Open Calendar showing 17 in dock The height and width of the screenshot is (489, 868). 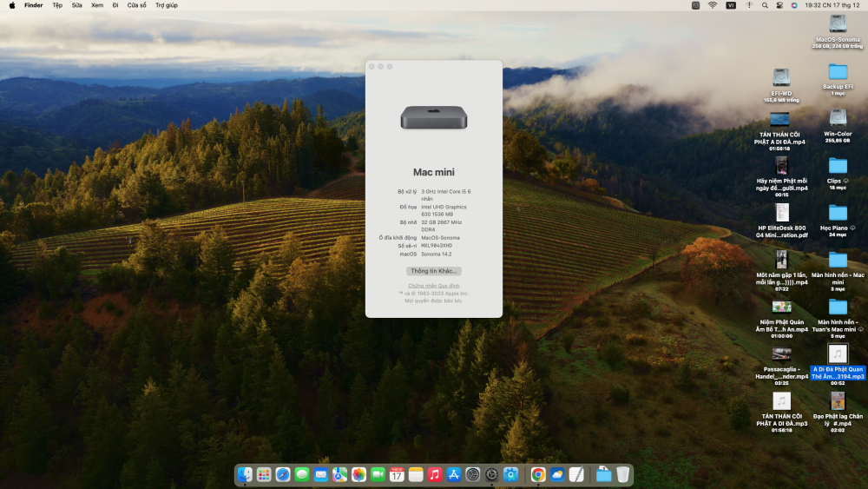[397, 474]
